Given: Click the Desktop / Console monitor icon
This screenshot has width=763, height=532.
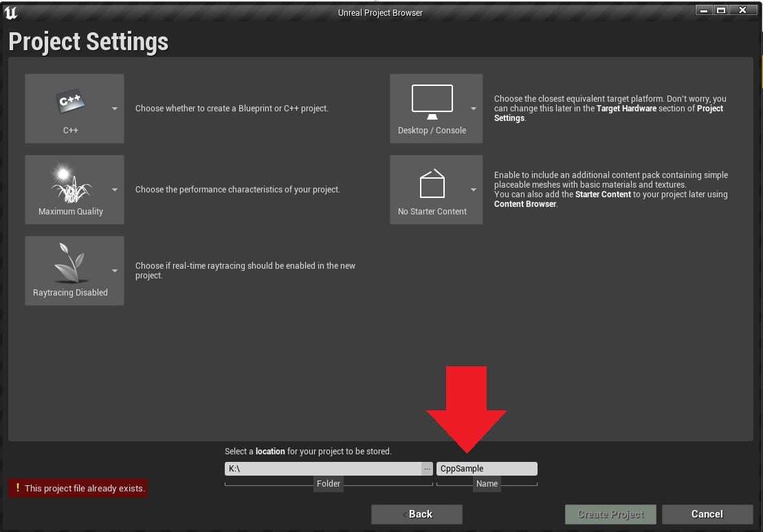Looking at the screenshot, I should [x=432, y=102].
